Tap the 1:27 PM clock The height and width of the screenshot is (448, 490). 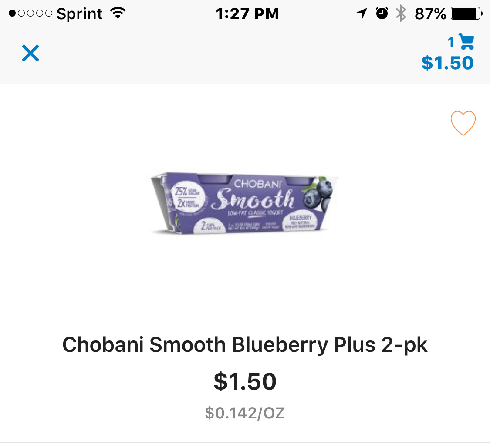point(247,14)
